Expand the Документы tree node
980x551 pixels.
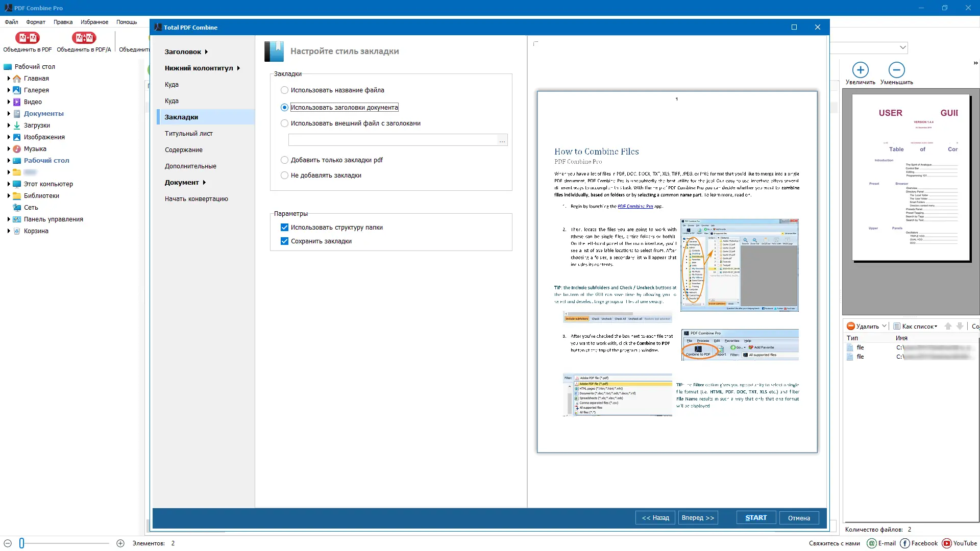tap(9, 114)
